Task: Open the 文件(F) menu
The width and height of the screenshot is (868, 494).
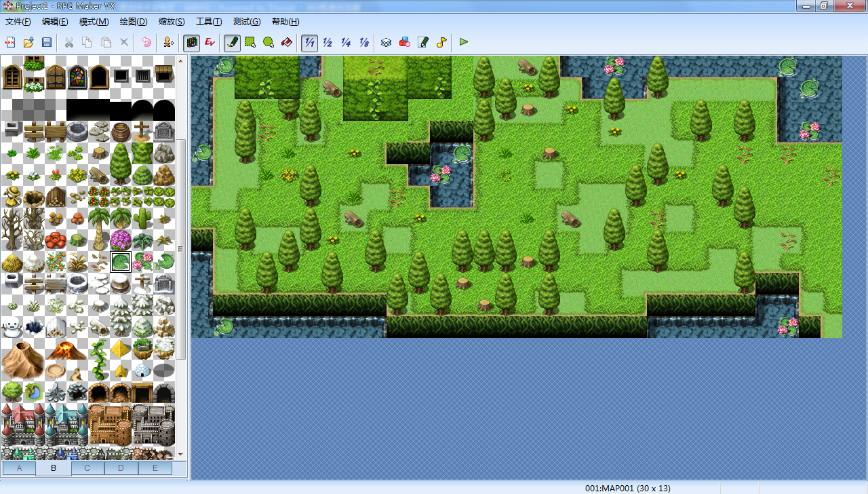Action: tap(18, 22)
